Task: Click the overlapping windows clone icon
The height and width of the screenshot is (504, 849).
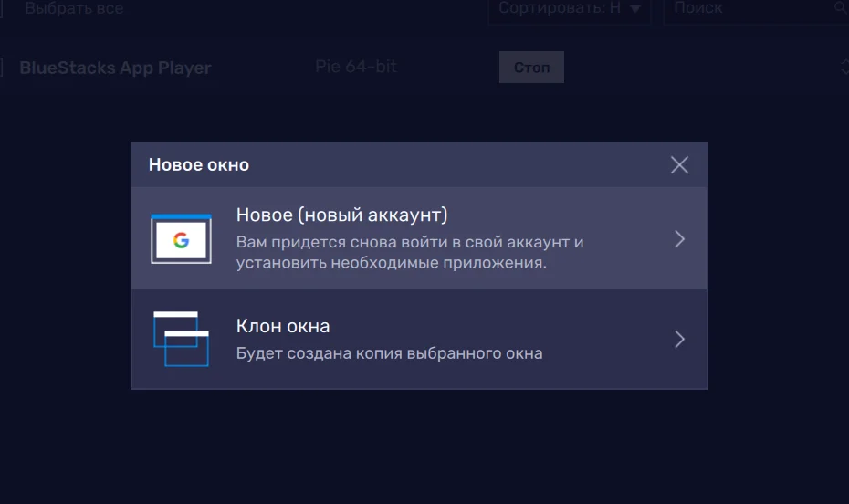Action: click(x=181, y=339)
